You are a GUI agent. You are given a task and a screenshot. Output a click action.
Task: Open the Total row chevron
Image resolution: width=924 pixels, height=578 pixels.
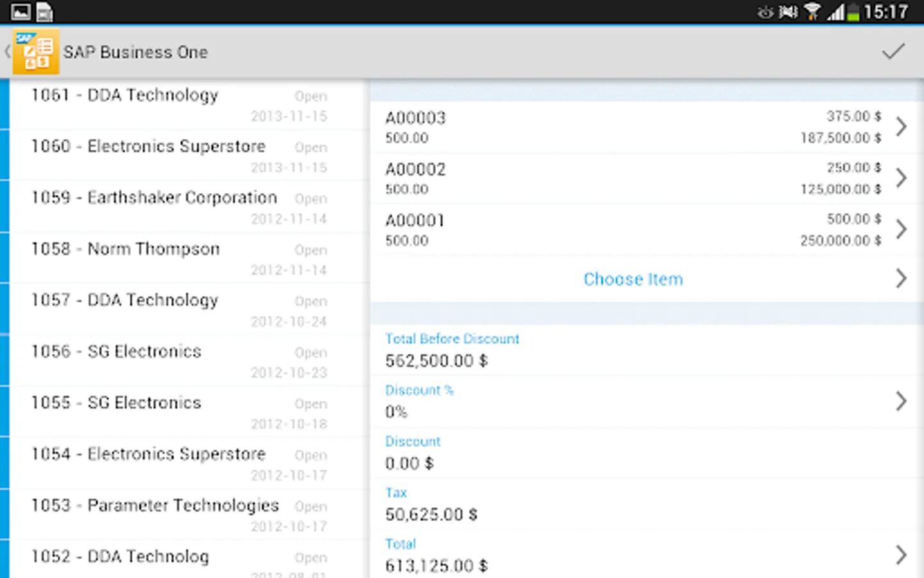tap(901, 555)
